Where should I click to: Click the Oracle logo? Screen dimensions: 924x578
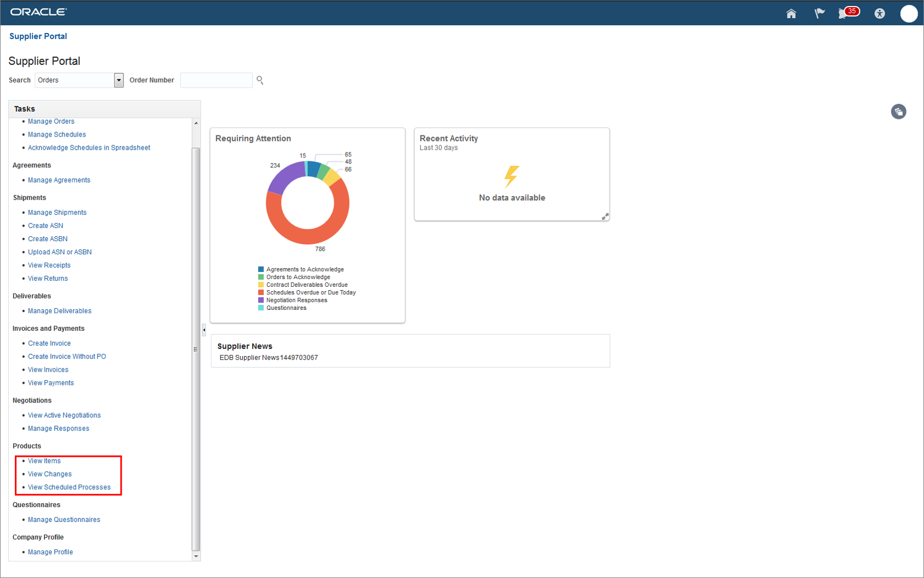[x=38, y=11]
